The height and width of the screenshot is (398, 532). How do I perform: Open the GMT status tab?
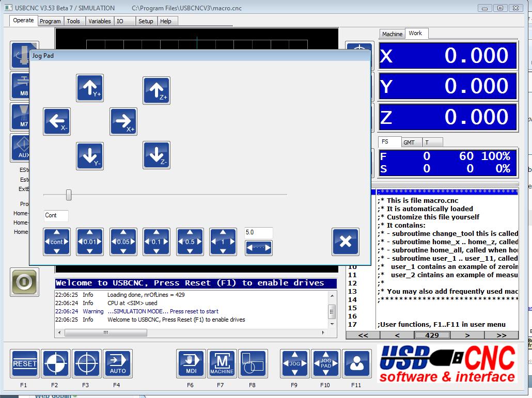coord(409,142)
